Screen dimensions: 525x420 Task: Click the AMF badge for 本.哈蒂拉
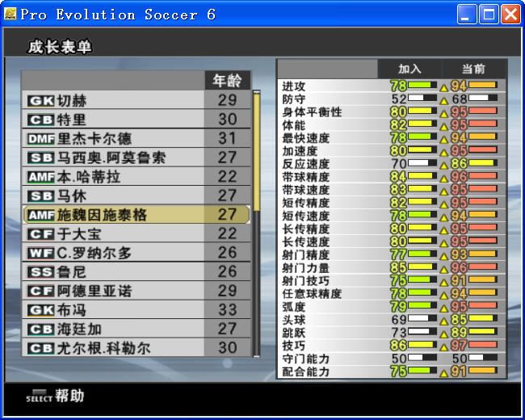click(40, 177)
